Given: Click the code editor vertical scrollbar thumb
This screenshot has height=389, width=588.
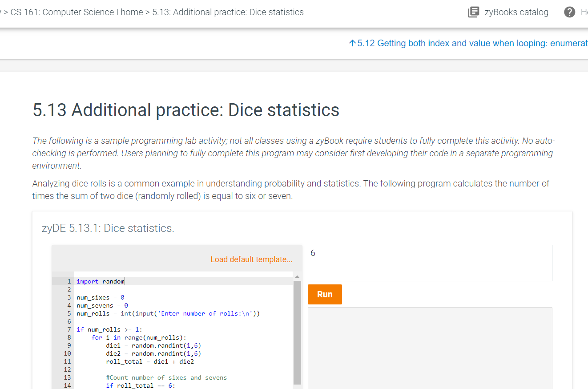Looking at the screenshot, I should coord(297,332).
